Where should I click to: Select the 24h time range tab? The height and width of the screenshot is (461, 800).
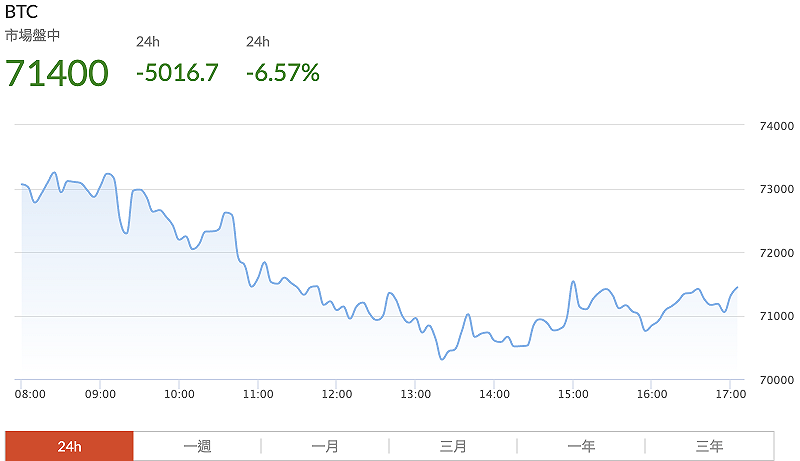click(69, 446)
